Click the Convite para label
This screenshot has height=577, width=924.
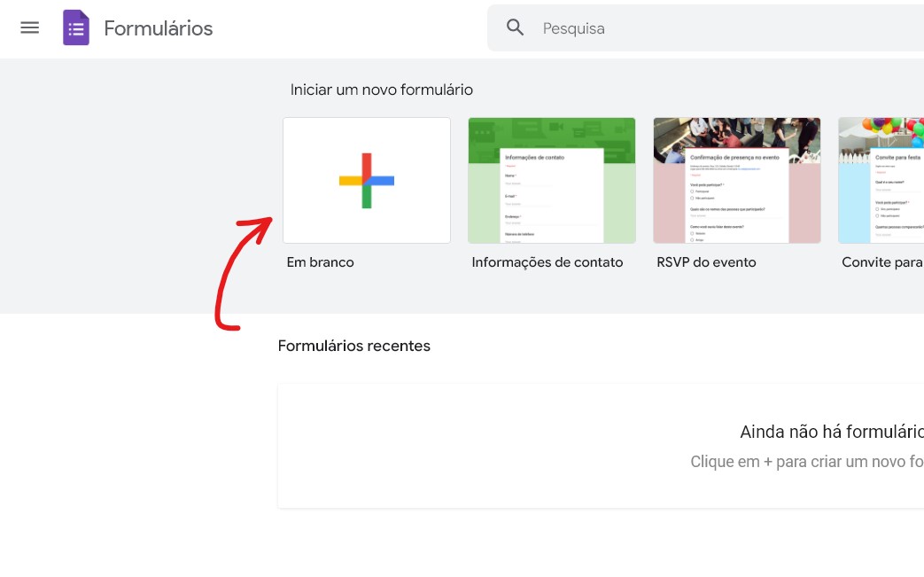(x=882, y=262)
